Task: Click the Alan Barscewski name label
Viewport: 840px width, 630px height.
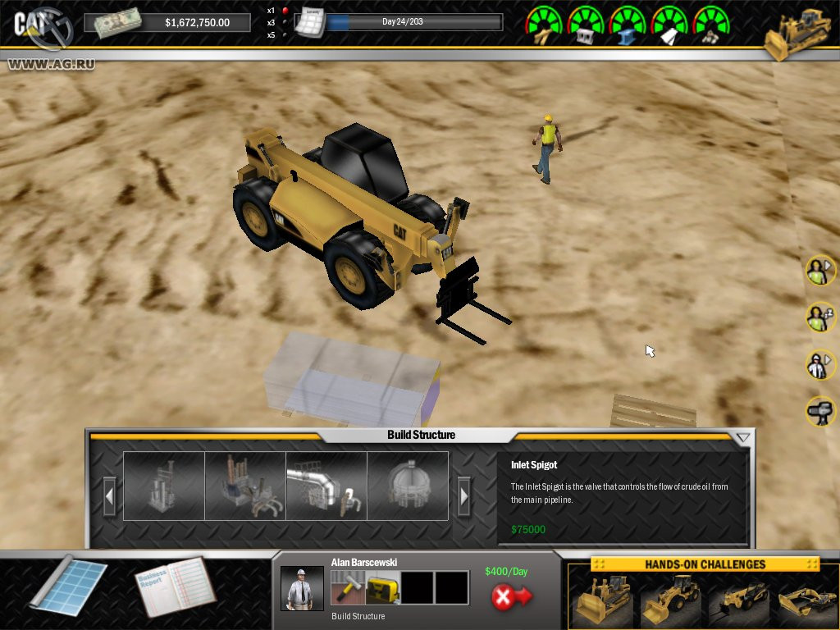Action: pyautogui.click(x=363, y=563)
